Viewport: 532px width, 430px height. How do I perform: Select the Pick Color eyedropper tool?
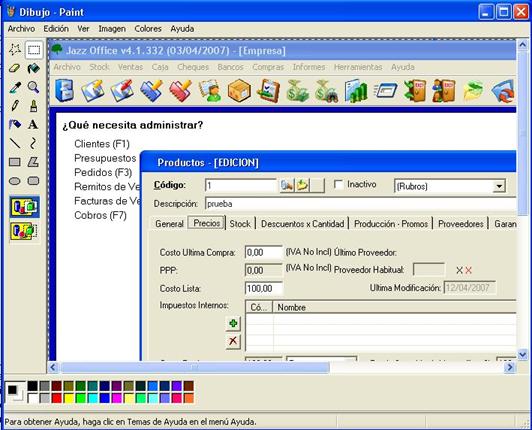tap(15, 88)
